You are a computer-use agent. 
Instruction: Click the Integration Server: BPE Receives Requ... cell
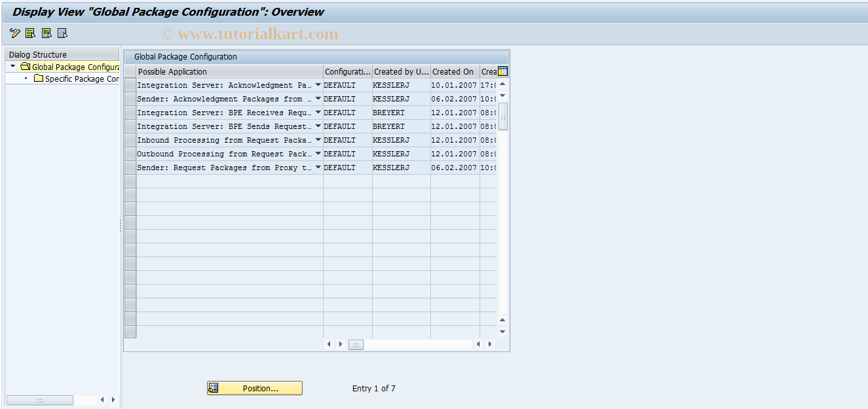click(x=225, y=113)
